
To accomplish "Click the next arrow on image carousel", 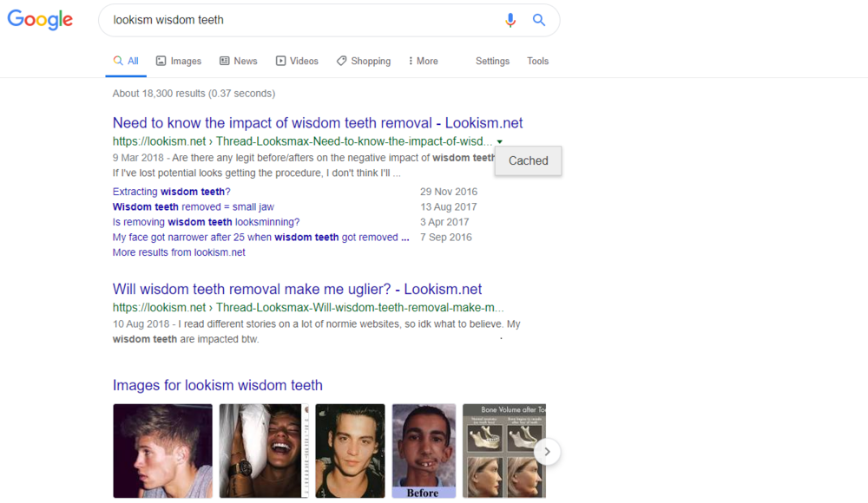I will click(547, 452).
